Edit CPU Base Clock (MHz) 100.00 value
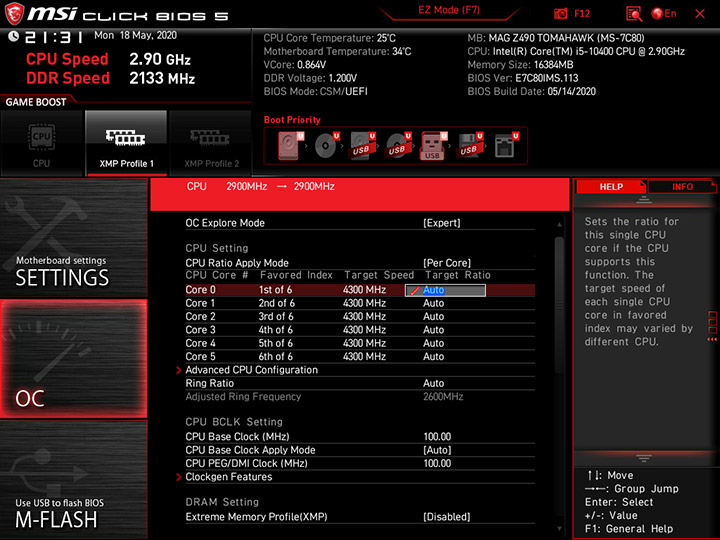The width and height of the screenshot is (720, 540). [x=437, y=437]
